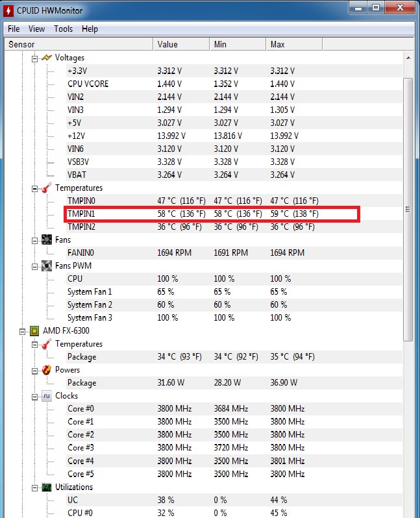The height and width of the screenshot is (518, 420).
Task: Open the Tools menu
Action: pyautogui.click(x=63, y=29)
